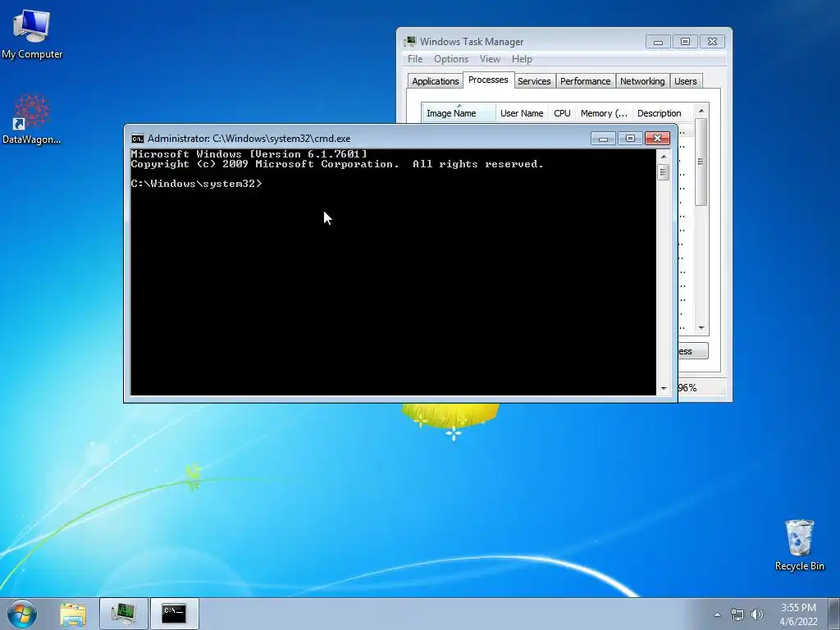The height and width of the screenshot is (630, 840).
Task: Click Task Manager scrollbar down arrow
Action: pos(701,328)
